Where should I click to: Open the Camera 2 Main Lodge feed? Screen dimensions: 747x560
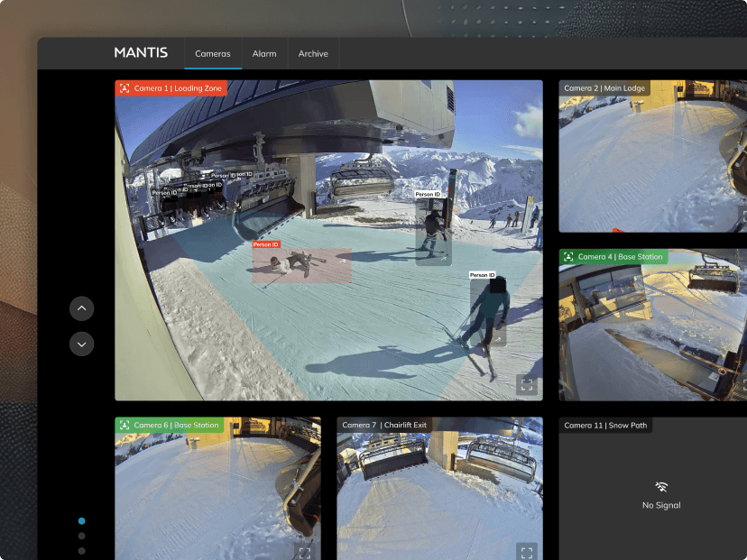(652, 156)
